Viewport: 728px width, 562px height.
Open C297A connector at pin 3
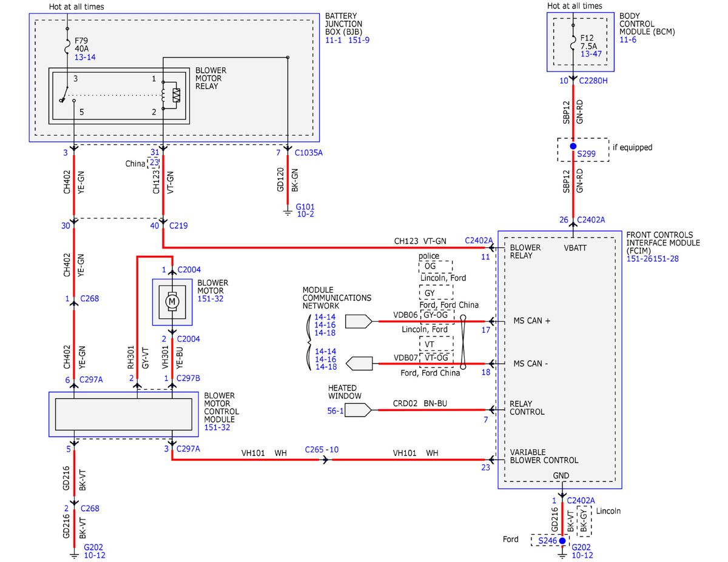[x=188, y=449]
